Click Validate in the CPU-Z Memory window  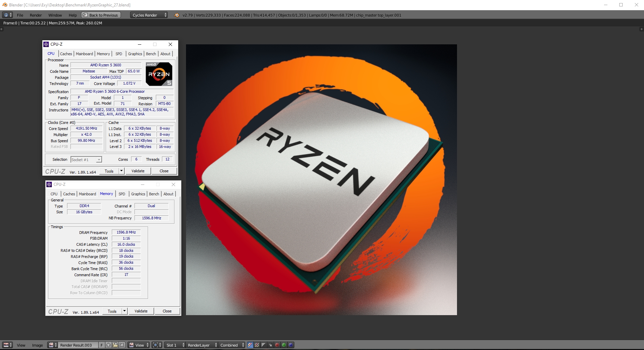coord(141,311)
